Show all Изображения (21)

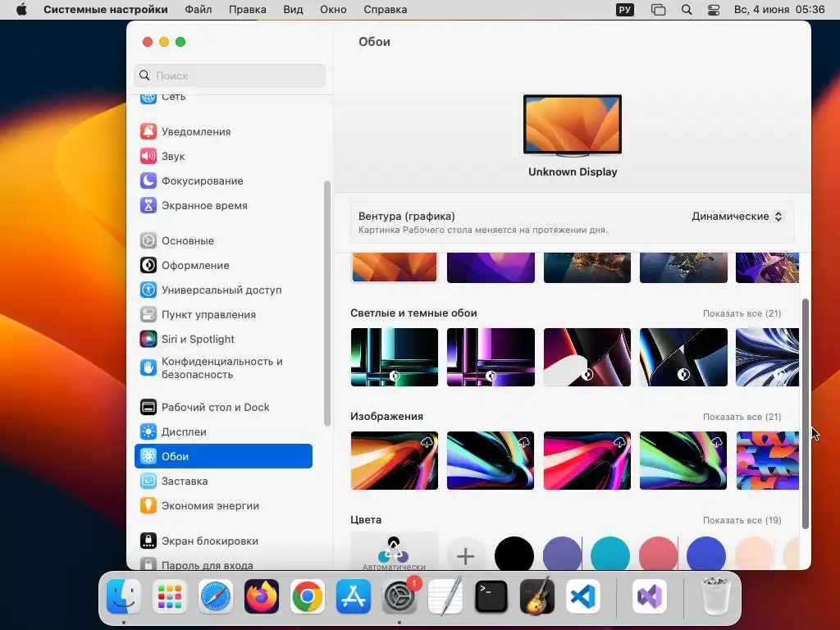pos(742,417)
